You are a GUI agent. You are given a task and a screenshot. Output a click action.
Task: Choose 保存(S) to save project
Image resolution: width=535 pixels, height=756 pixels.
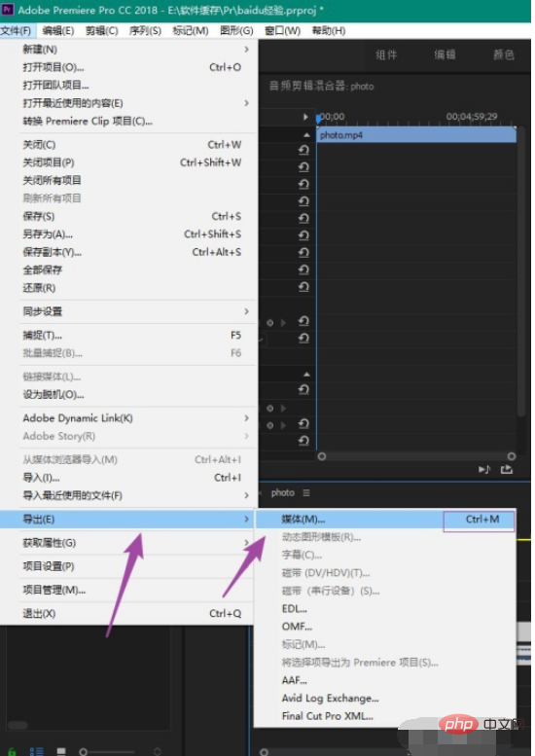click(128, 216)
